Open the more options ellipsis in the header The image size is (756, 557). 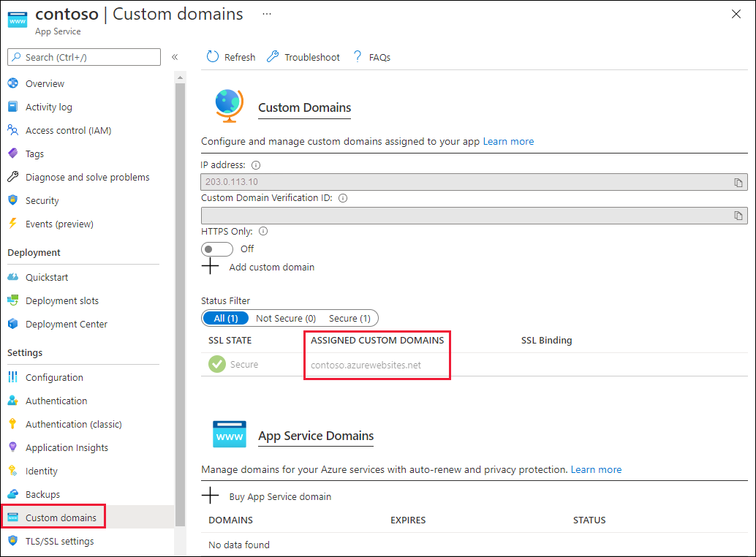pyautogui.click(x=267, y=13)
